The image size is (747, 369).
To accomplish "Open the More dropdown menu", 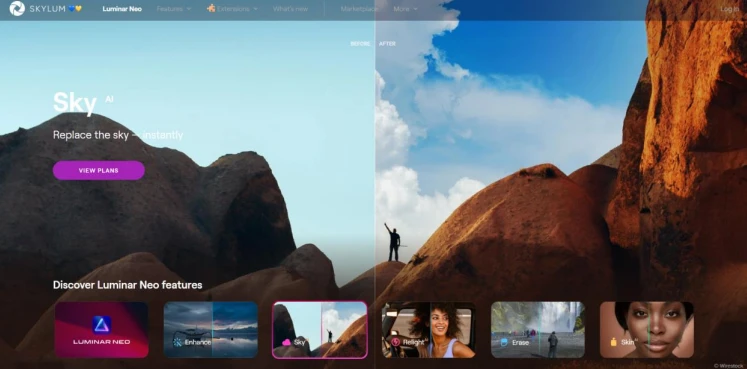I will [405, 9].
